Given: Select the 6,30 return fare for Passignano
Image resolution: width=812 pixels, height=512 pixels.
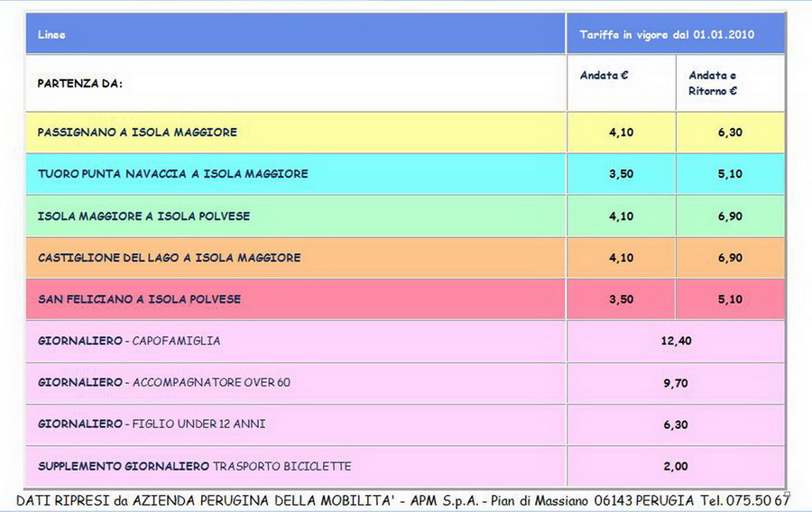Looking at the screenshot, I should pyautogui.click(x=730, y=132).
